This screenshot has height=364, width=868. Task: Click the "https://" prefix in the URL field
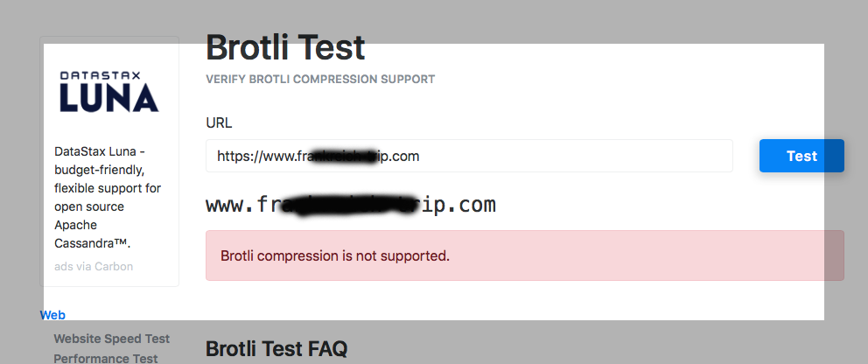click(x=236, y=157)
